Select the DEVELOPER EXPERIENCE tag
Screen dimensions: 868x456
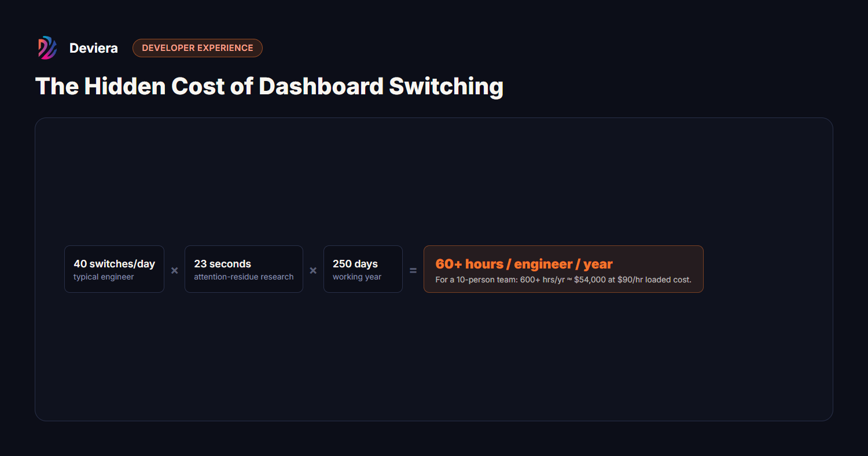coord(197,48)
